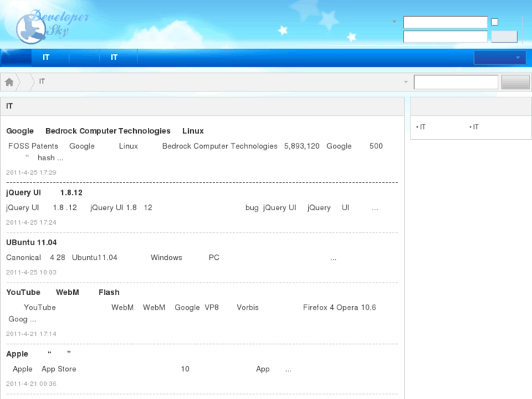Click the Canonical Ubuntu11.04 summary text
The image size is (532, 399).
[171, 258]
